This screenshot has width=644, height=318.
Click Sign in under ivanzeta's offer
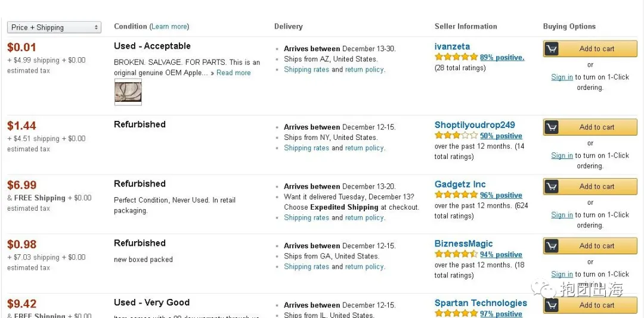[x=562, y=77]
